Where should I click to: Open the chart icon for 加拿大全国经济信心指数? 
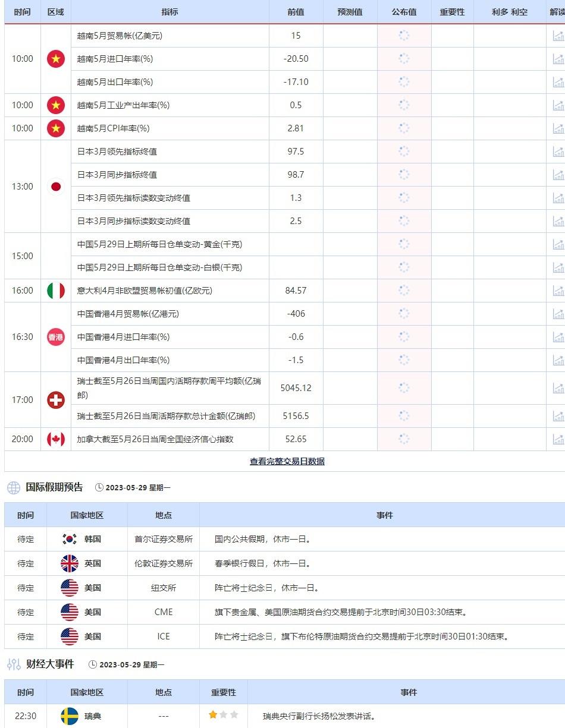click(x=557, y=439)
